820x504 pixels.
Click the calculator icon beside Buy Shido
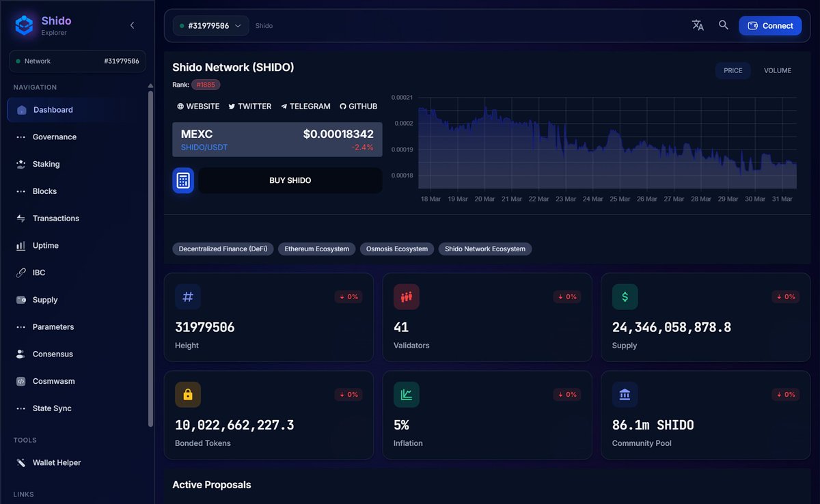click(182, 180)
